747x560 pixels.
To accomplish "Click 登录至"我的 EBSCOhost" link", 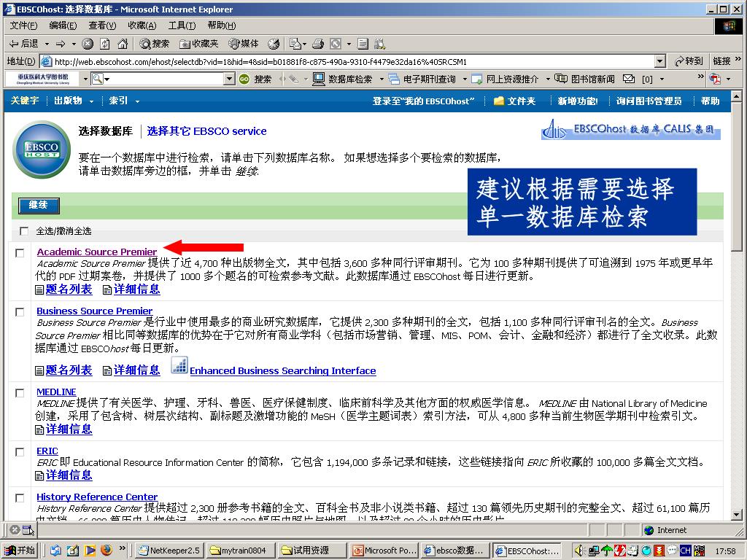I will pos(424,101).
